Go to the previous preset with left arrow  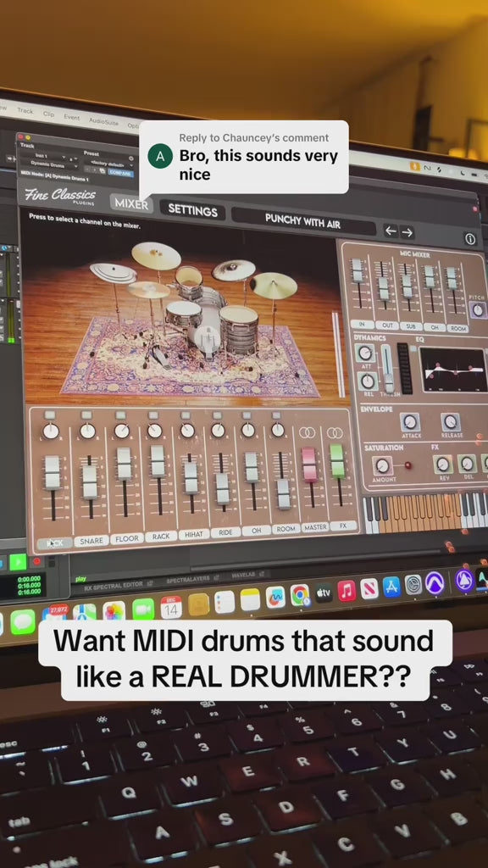coord(391,231)
